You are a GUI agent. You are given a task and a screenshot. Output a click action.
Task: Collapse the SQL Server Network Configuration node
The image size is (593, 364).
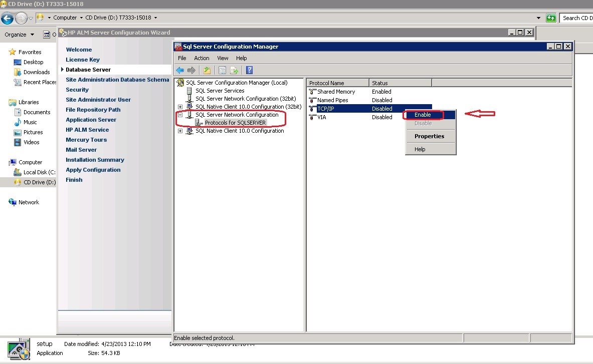180,115
